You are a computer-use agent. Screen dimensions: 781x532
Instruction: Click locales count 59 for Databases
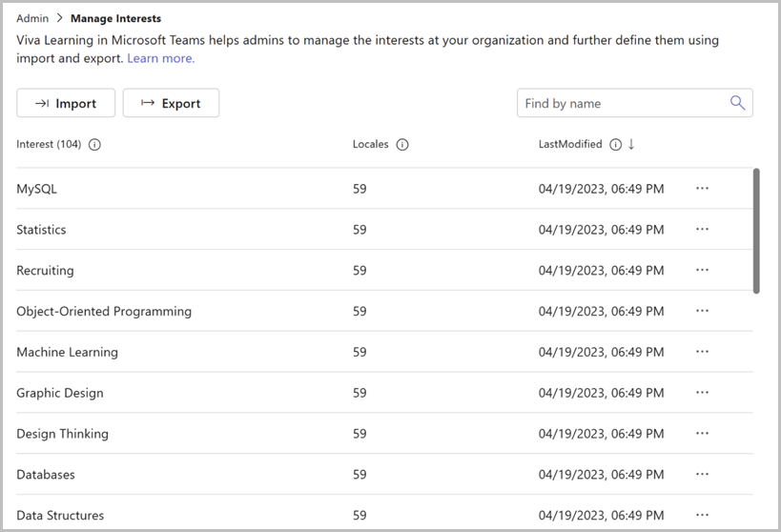[x=360, y=475]
